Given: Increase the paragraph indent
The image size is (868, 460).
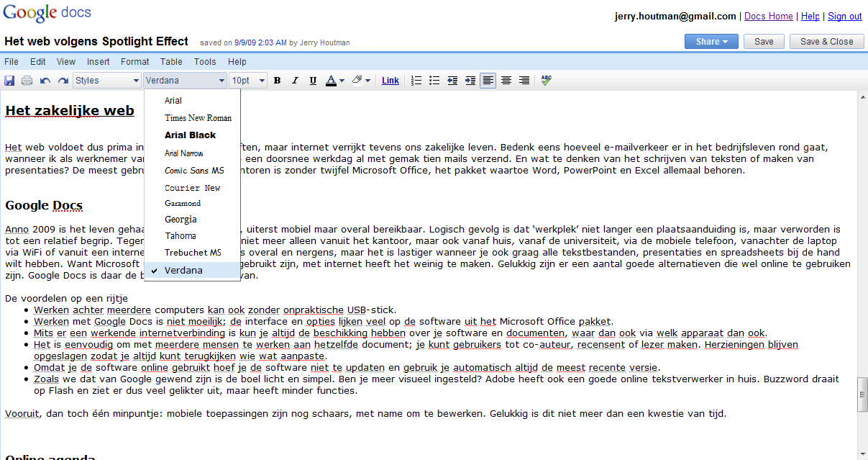Looking at the screenshot, I should 470,81.
